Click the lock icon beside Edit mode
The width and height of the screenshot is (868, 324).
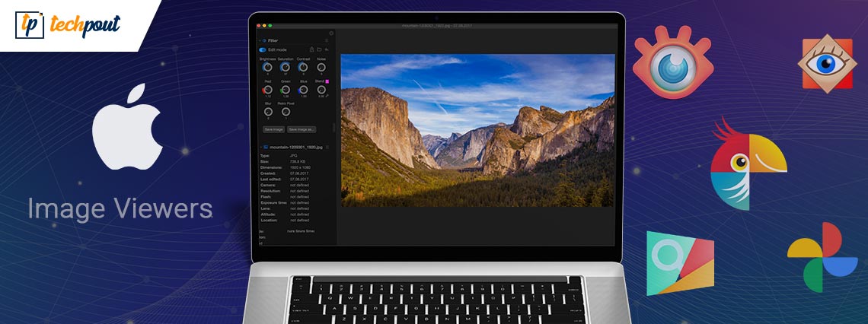pyautogui.click(x=311, y=49)
